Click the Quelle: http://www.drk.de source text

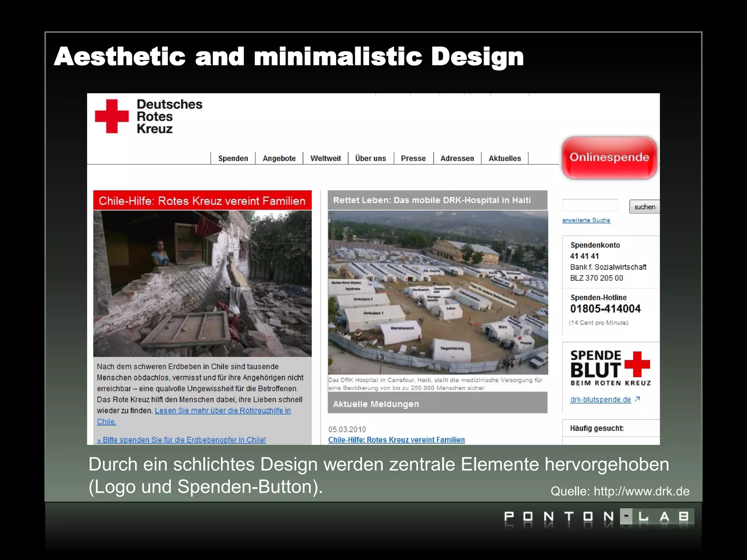pos(620,491)
